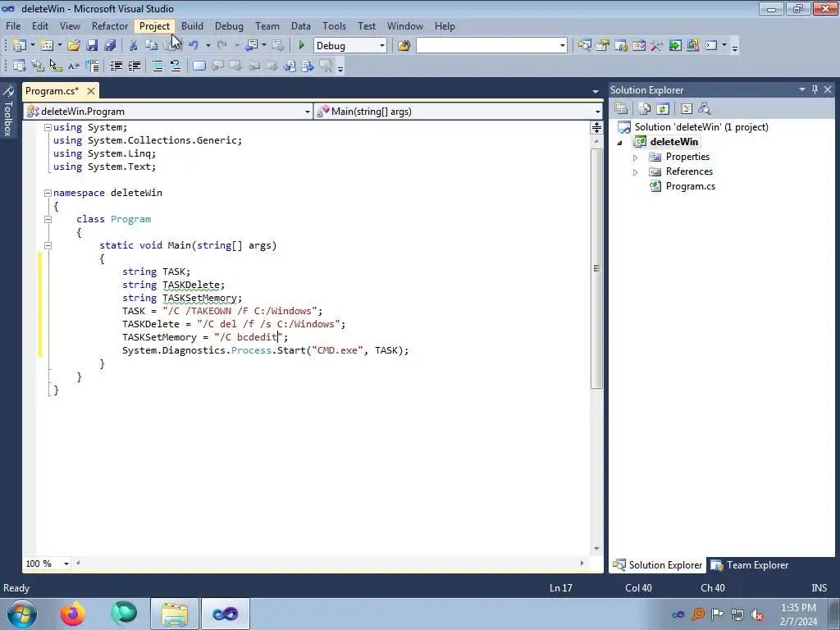Image resolution: width=840 pixels, height=630 pixels.
Task: Open File Explorer from the taskbar
Action: tap(175, 614)
